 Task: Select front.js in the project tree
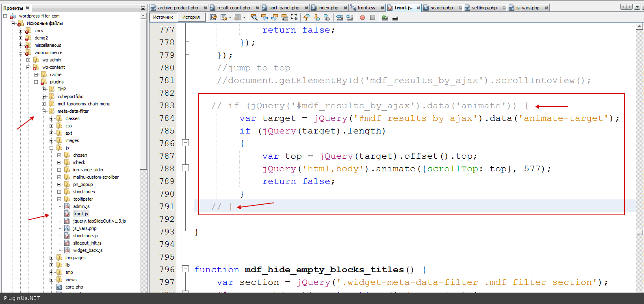pyautogui.click(x=80, y=214)
